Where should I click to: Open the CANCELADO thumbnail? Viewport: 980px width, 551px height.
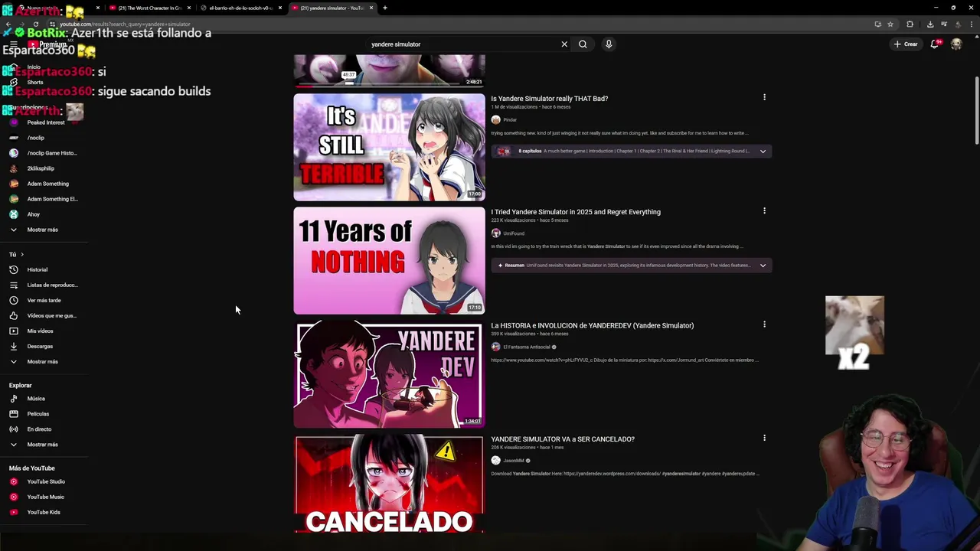pyautogui.click(x=389, y=484)
